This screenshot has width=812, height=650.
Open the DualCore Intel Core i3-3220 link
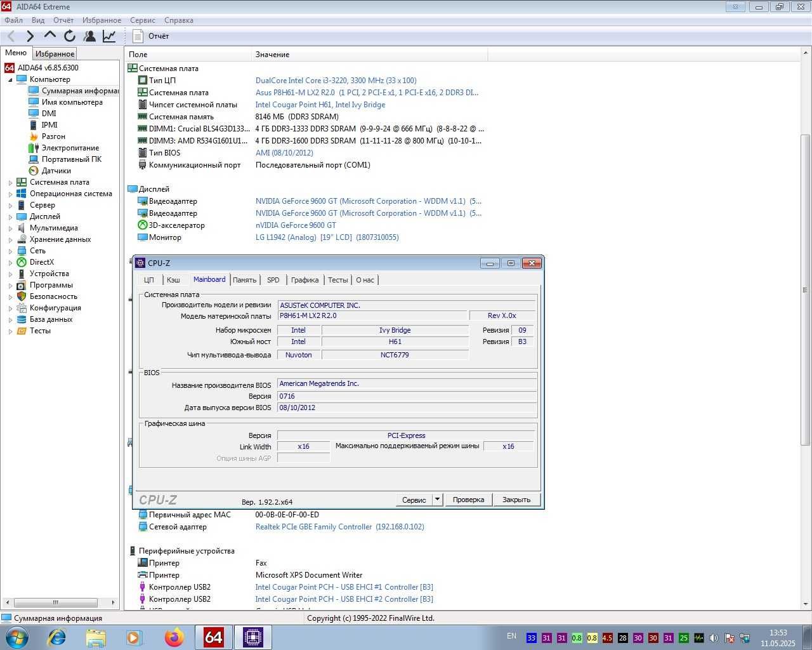point(336,81)
